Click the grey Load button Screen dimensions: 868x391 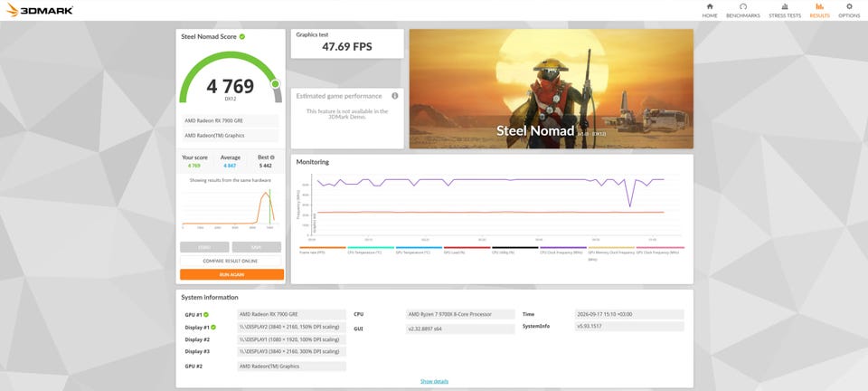click(x=204, y=247)
